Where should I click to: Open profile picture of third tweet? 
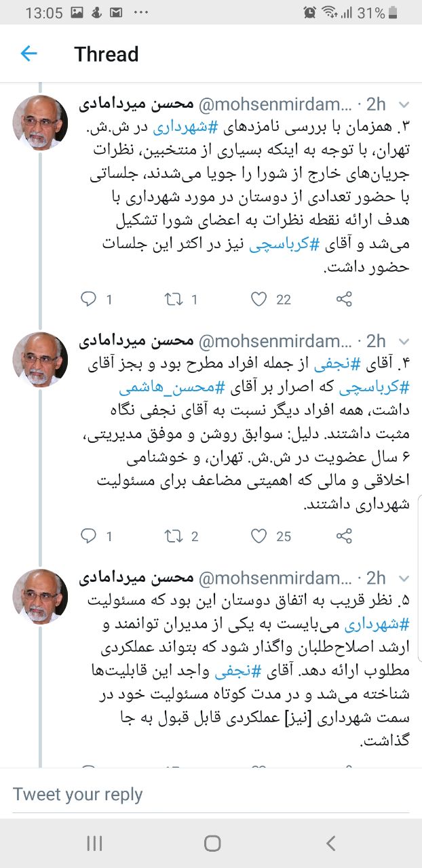coord(41,597)
